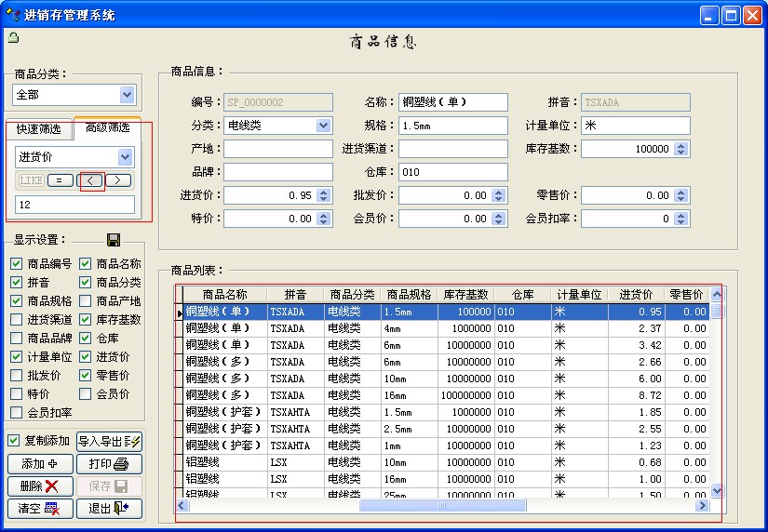Click the 名称 input field
The height and width of the screenshot is (532, 768).
453,102
